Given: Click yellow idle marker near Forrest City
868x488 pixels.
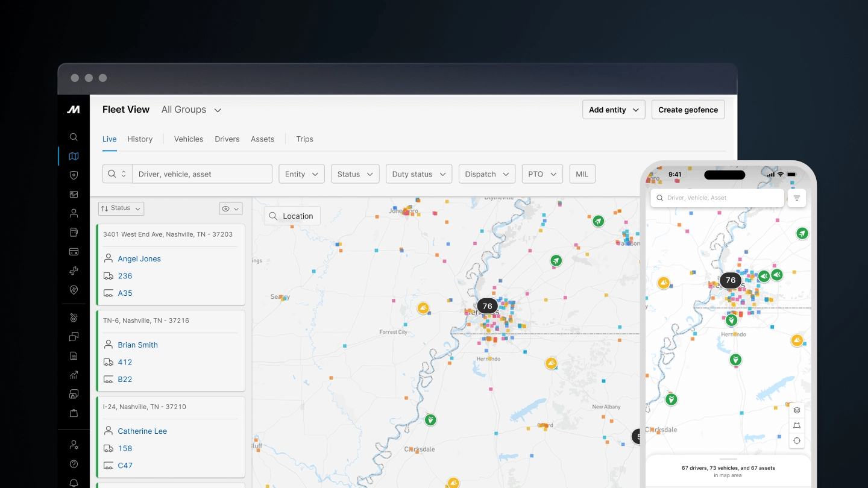Looking at the screenshot, I should 423,308.
